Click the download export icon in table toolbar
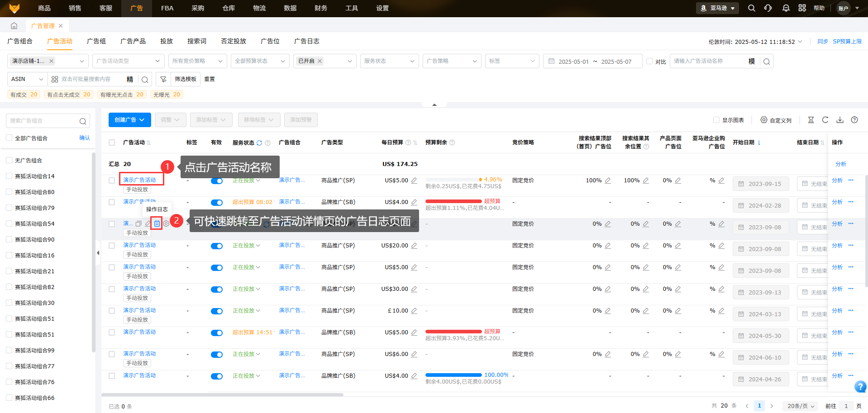This screenshot has width=868, height=413. pos(839,120)
